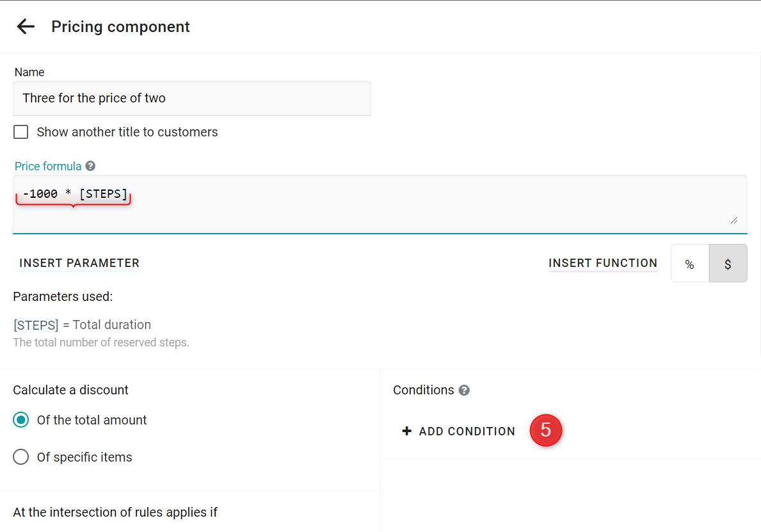The width and height of the screenshot is (761, 532).
Task: Switch formula unit to dollar
Action: click(x=728, y=264)
